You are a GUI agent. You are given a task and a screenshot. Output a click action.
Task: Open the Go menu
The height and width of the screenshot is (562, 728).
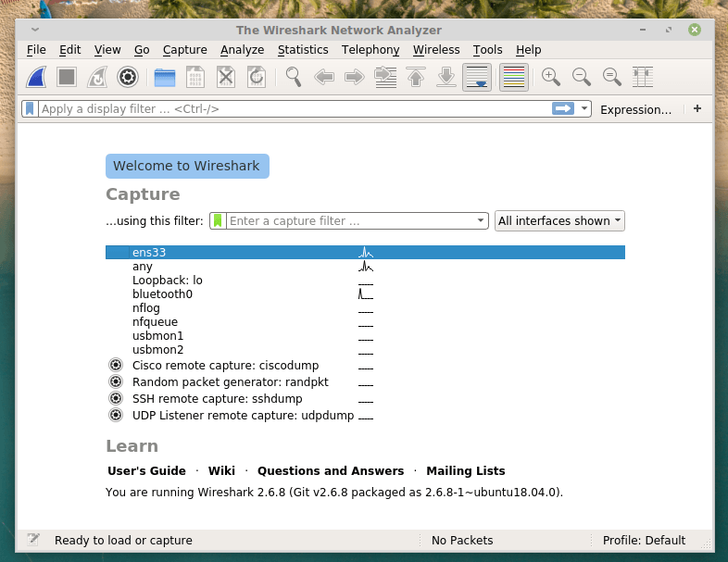point(142,50)
